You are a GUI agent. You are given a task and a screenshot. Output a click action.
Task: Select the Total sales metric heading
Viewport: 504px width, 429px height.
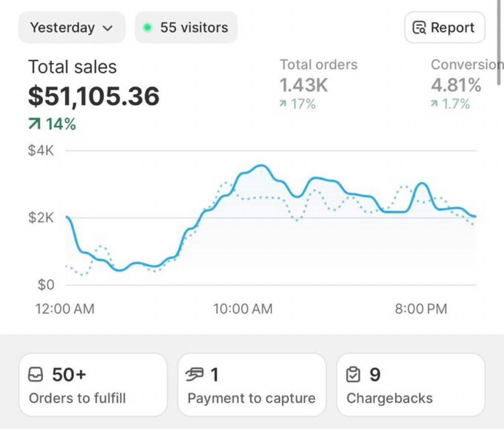(72, 67)
